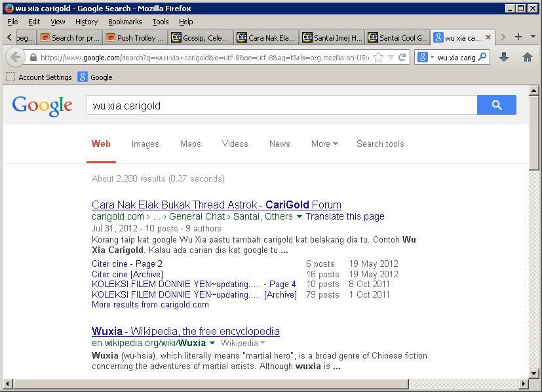Go to Home page icon
The height and width of the screenshot is (392, 542).
click(x=527, y=58)
